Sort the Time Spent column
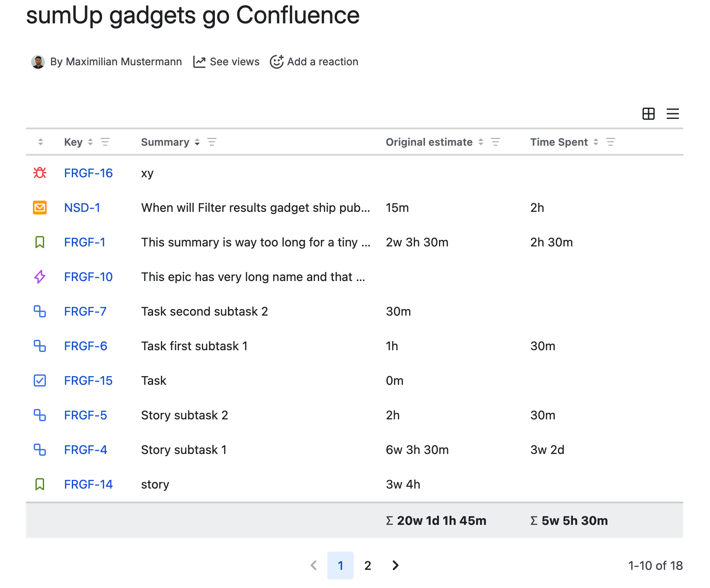This screenshot has height=588, width=710. (596, 142)
